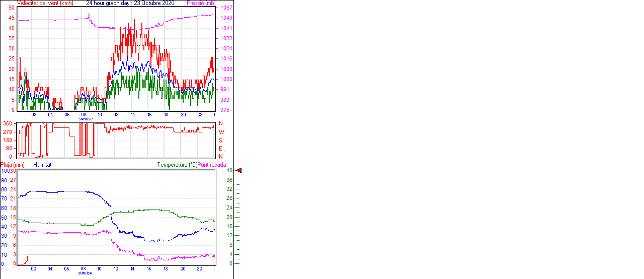
Task: Click the sunrise marker under the wind graph
Action: click(85, 119)
